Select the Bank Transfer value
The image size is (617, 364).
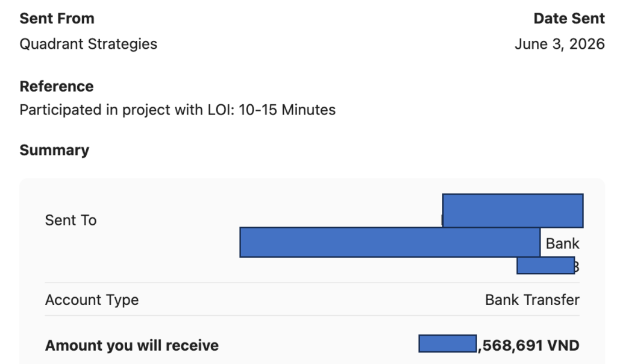[533, 300]
